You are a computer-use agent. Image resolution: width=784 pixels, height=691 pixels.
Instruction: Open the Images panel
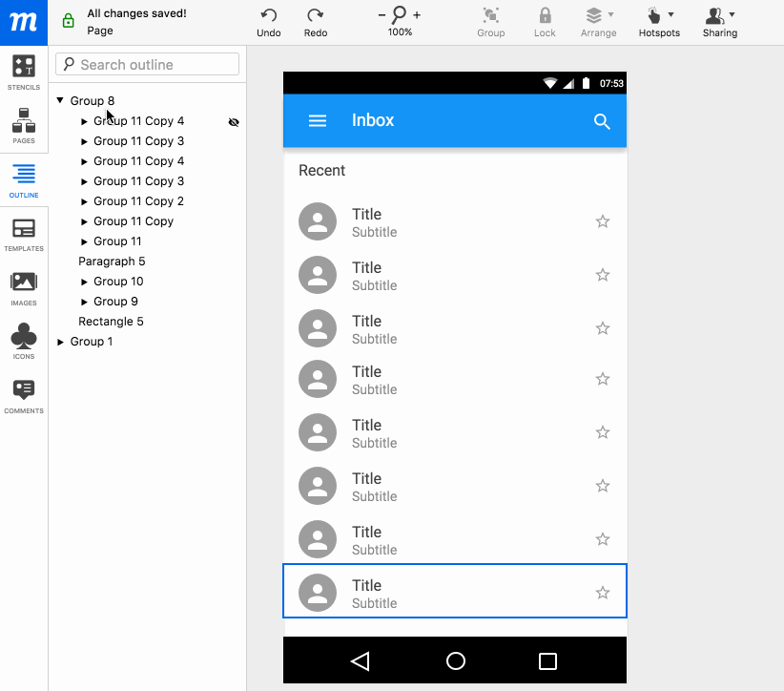tap(23, 283)
